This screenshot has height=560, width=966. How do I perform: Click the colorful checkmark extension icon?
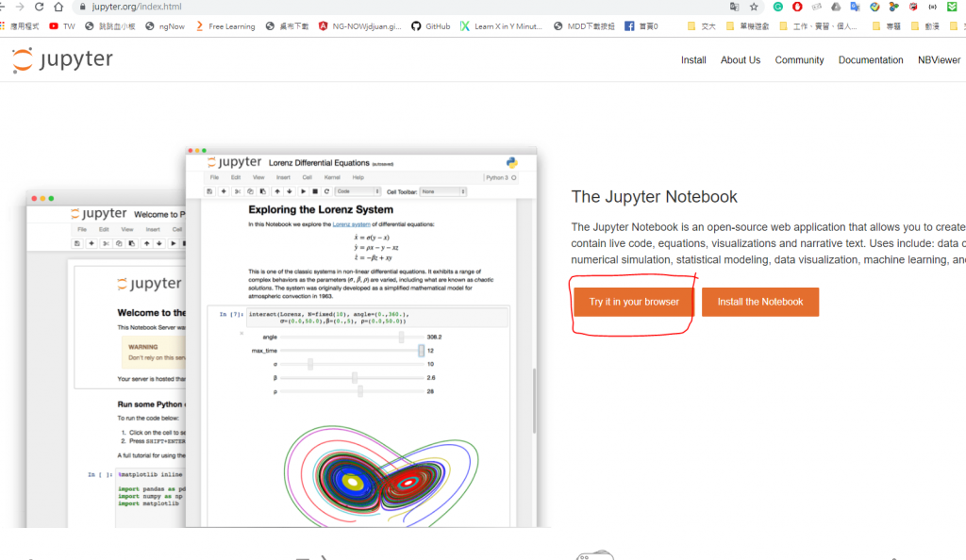coord(874,7)
